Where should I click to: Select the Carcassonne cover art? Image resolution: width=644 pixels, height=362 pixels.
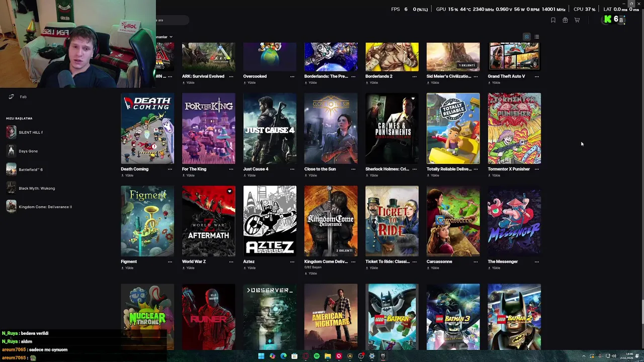tap(453, 221)
